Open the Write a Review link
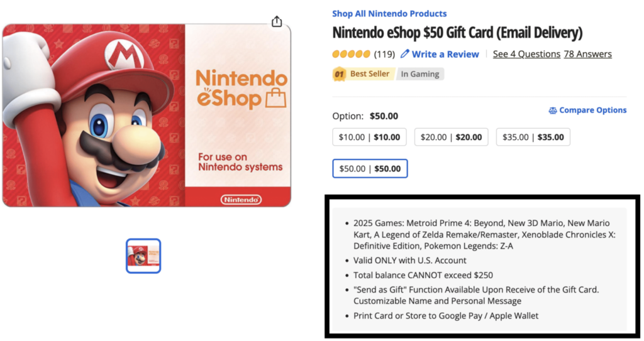This screenshot has width=644, height=341. [x=445, y=54]
